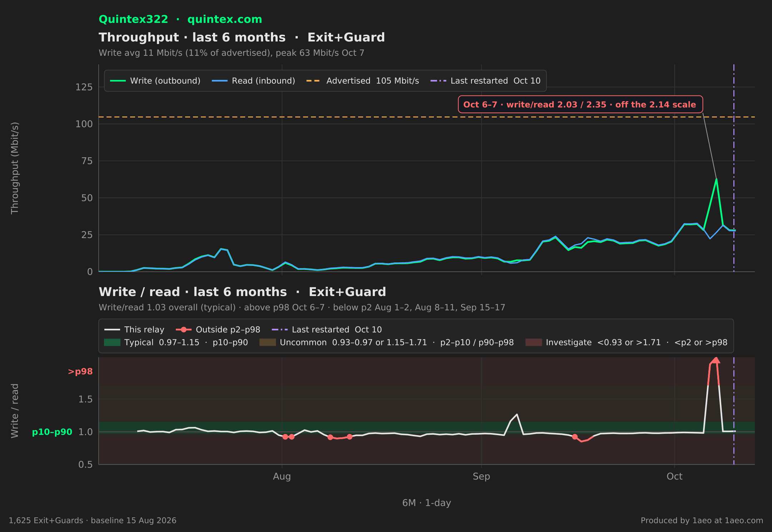The image size is (772, 532).
Task: Click the Outside p2–p98 legend marker
Action: (x=184, y=330)
